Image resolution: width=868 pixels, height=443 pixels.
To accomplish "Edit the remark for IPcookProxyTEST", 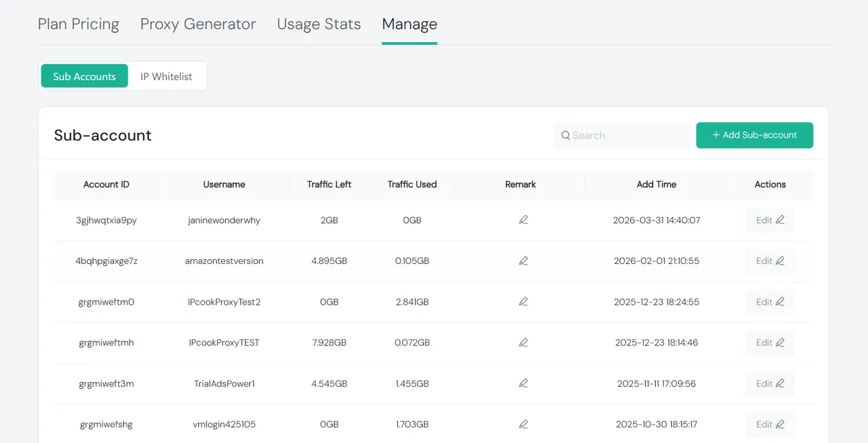I will (523, 342).
